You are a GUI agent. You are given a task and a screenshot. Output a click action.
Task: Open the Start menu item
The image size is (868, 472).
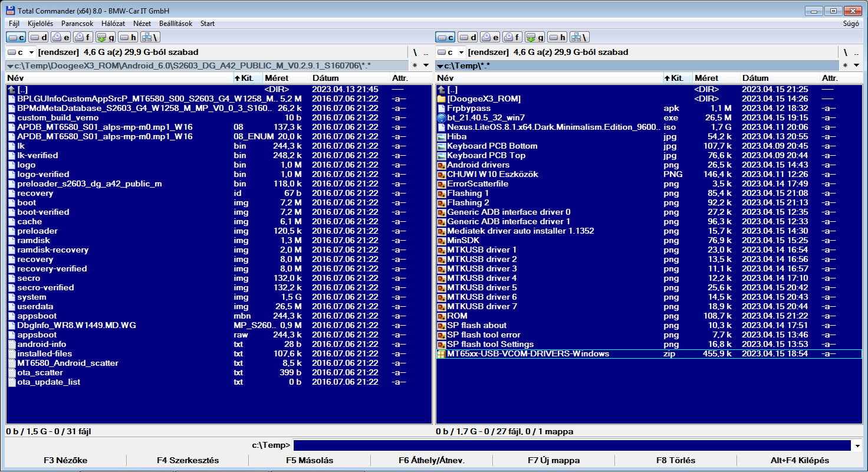[208, 24]
